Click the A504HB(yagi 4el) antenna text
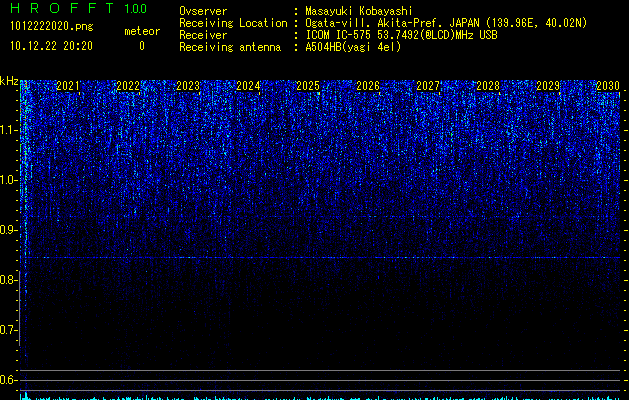This screenshot has height=400, width=629. tap(353, 47)
